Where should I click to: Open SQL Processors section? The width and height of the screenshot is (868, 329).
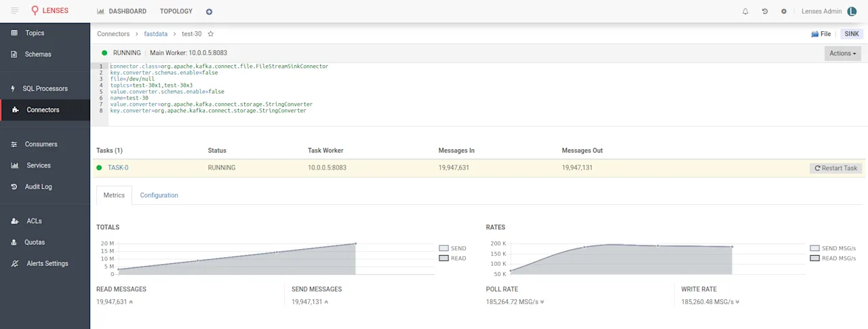(x=45, y=88)
